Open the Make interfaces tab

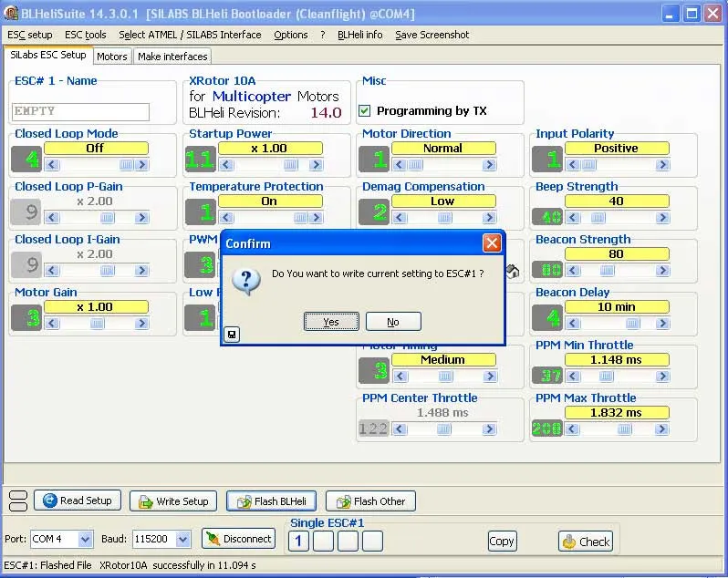click(172, 57)
